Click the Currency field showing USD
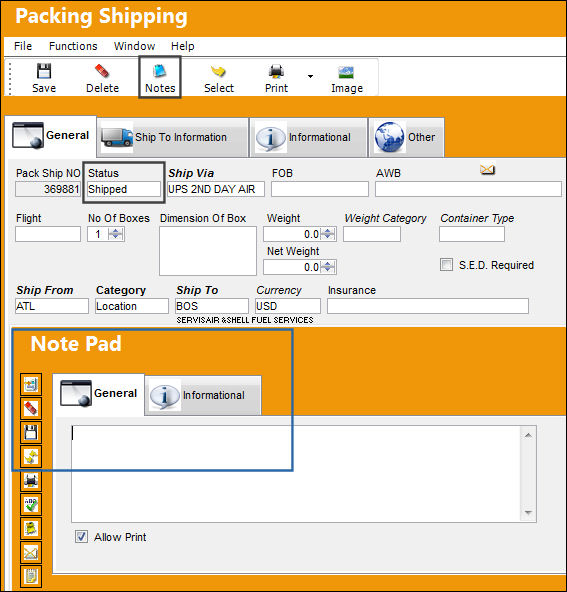 (x=288, y=306)
